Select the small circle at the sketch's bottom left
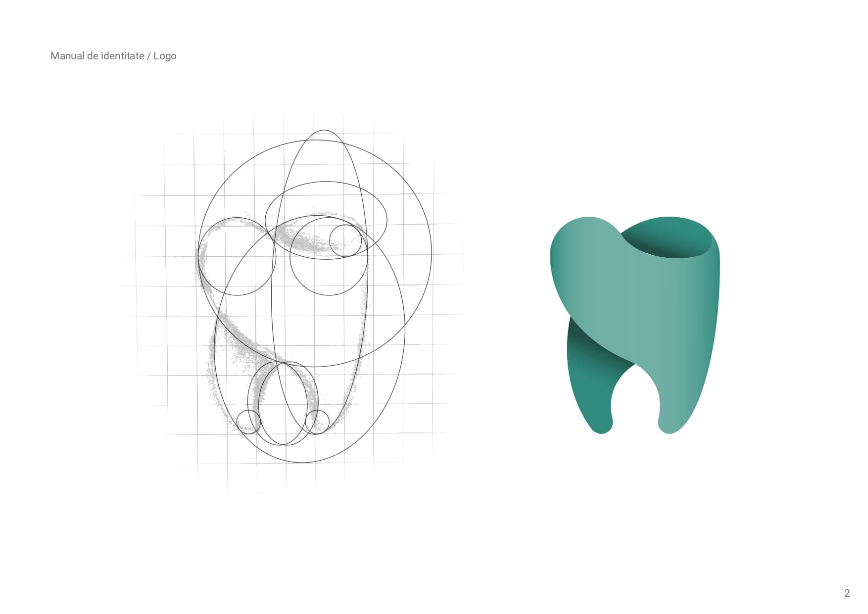This screenshot has width=868, height=614. point(249,421)
